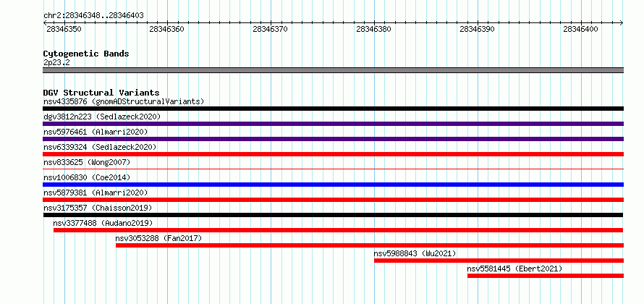This screenshot has height=304, width=644.
Task: Open variant nsv3175357 (Chaisson2019) label
Action: 98,208
